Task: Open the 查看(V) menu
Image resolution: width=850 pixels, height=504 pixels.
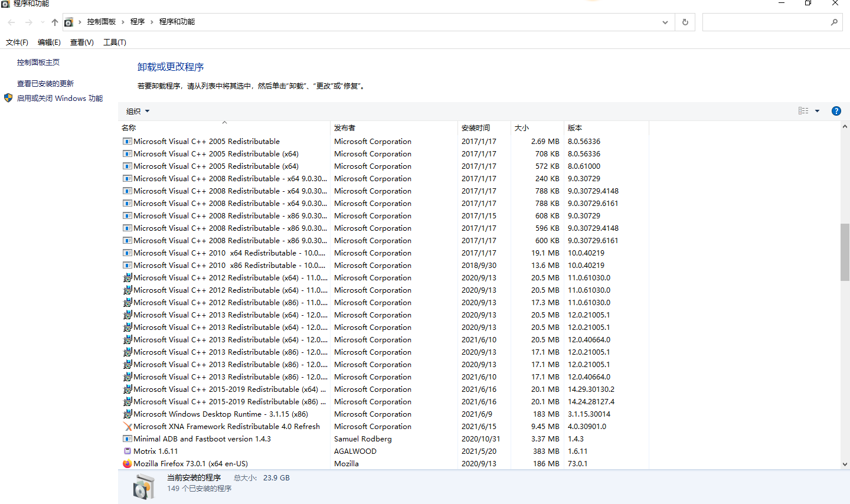Action: click(81, 42)
